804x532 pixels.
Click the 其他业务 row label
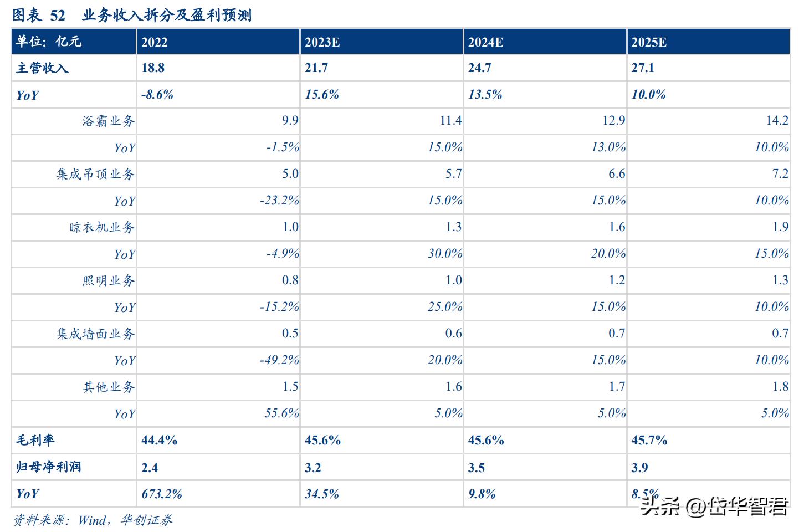coord(108,387)
